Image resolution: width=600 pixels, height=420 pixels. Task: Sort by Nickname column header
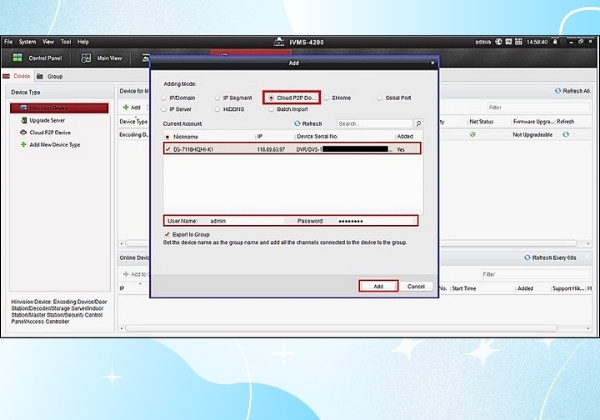[186, 137]
